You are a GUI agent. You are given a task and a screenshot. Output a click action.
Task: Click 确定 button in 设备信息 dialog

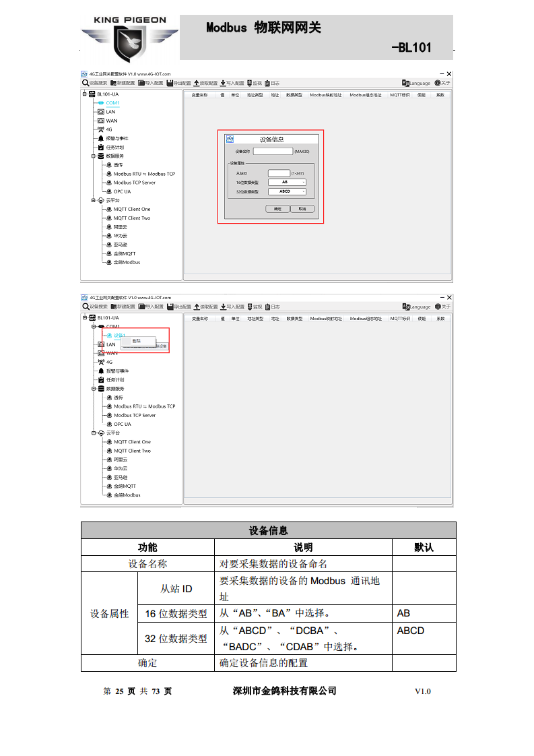pyautogui.click(x=277, y=209)
